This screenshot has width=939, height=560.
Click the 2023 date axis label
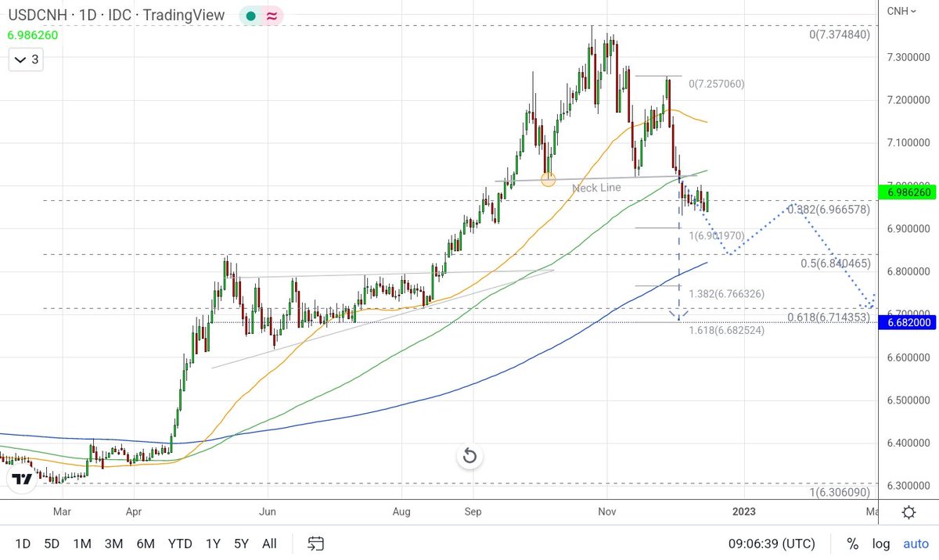tap(743, 513)
